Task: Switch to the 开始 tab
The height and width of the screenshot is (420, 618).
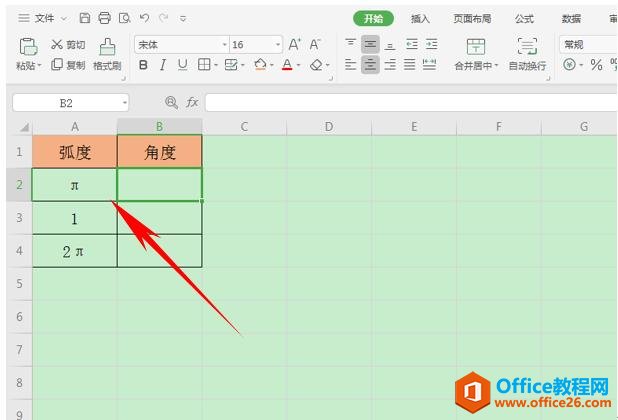Action: click(373, 19)
